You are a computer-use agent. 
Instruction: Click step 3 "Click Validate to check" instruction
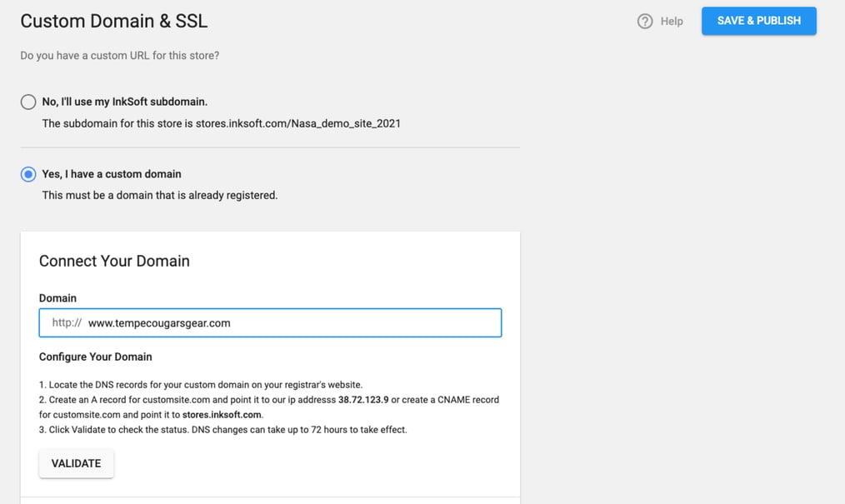tap(223, 430)
